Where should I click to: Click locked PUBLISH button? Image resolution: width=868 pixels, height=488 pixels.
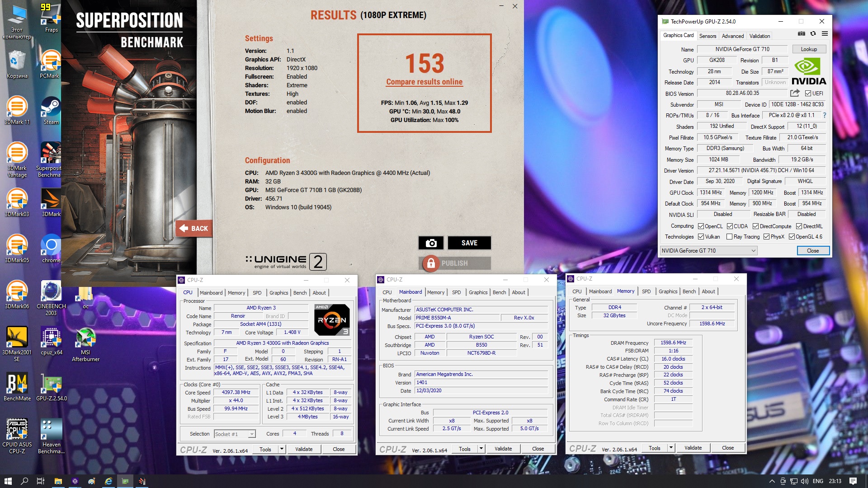pos(455,263)
